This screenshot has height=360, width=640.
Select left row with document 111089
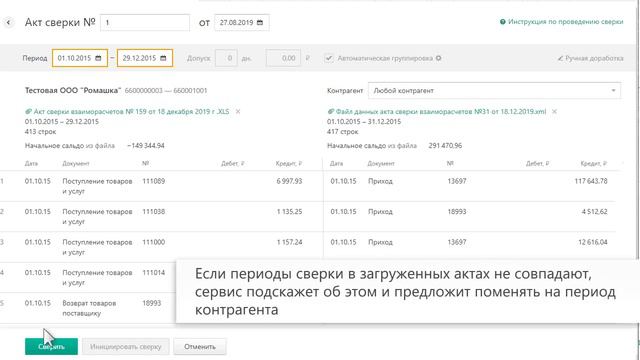pyautogui.click(x=161, y=186)
